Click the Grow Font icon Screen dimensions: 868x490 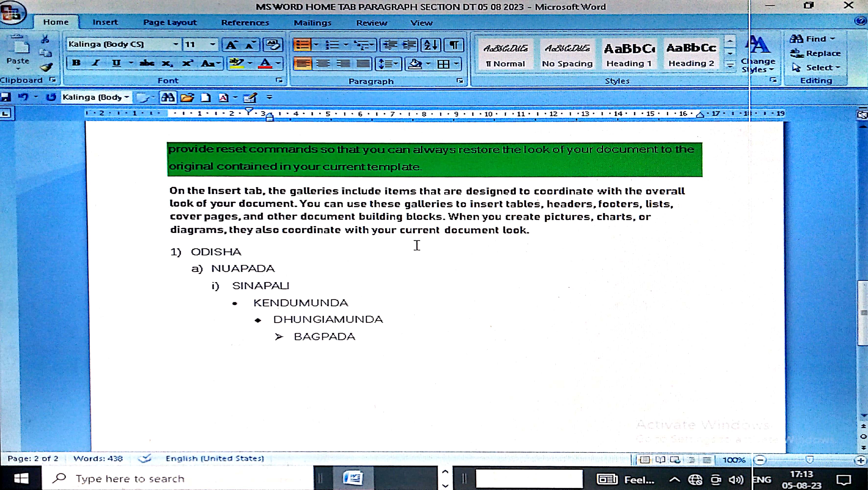tap(231, 45)
